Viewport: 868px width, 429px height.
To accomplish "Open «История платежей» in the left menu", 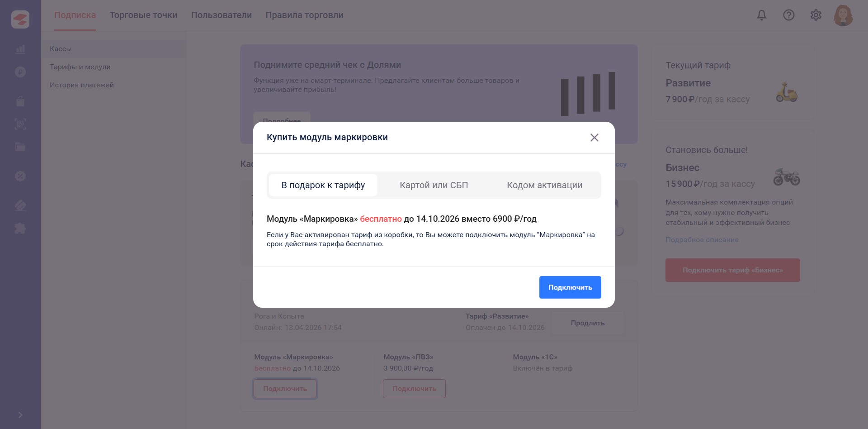I will tap(82, 85).
